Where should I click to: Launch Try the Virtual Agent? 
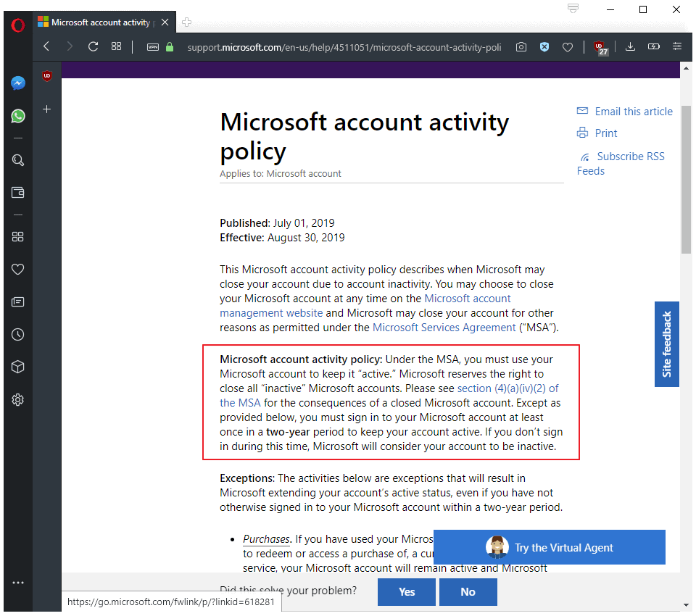pos(549,547)
